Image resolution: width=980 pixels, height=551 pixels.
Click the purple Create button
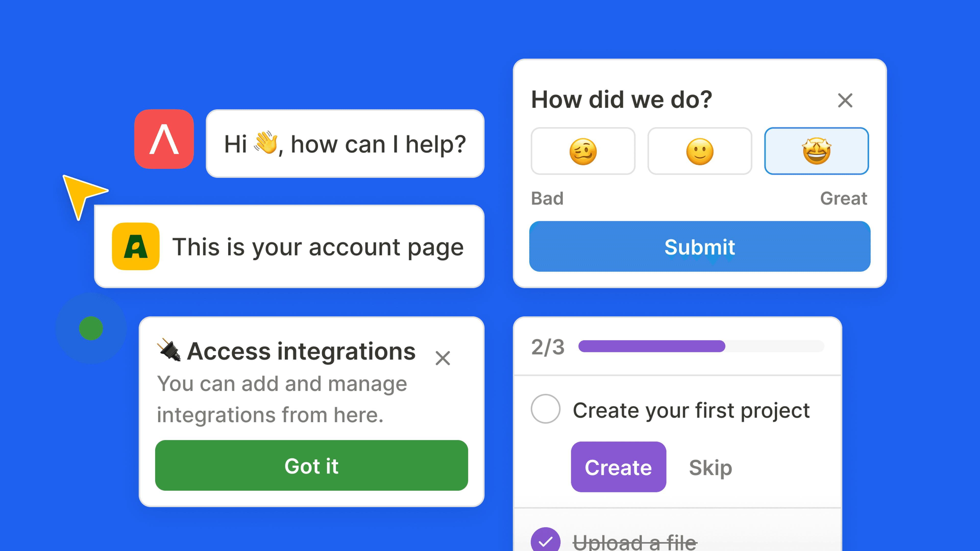pyautogui.click(x=618, y=467)
